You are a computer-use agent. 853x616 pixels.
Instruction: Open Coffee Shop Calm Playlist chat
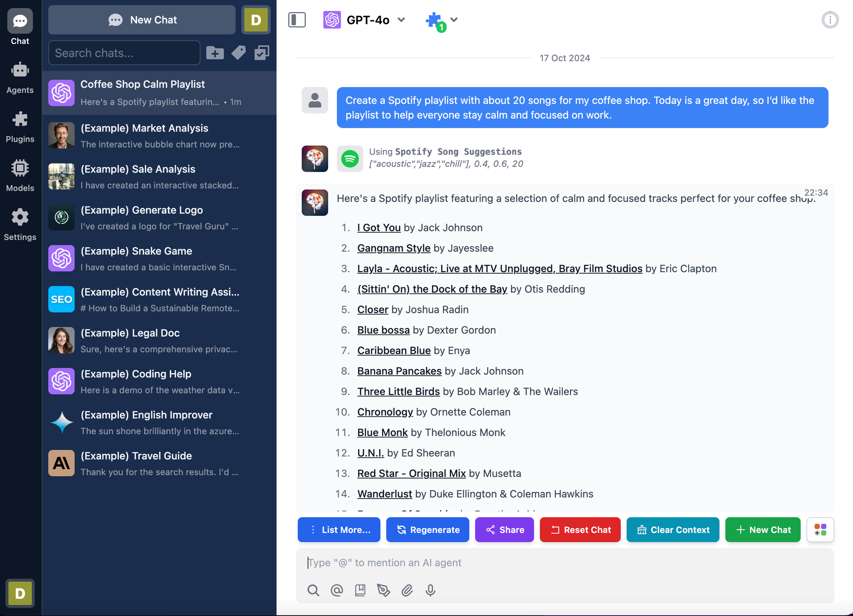click(x=159, y=93)
